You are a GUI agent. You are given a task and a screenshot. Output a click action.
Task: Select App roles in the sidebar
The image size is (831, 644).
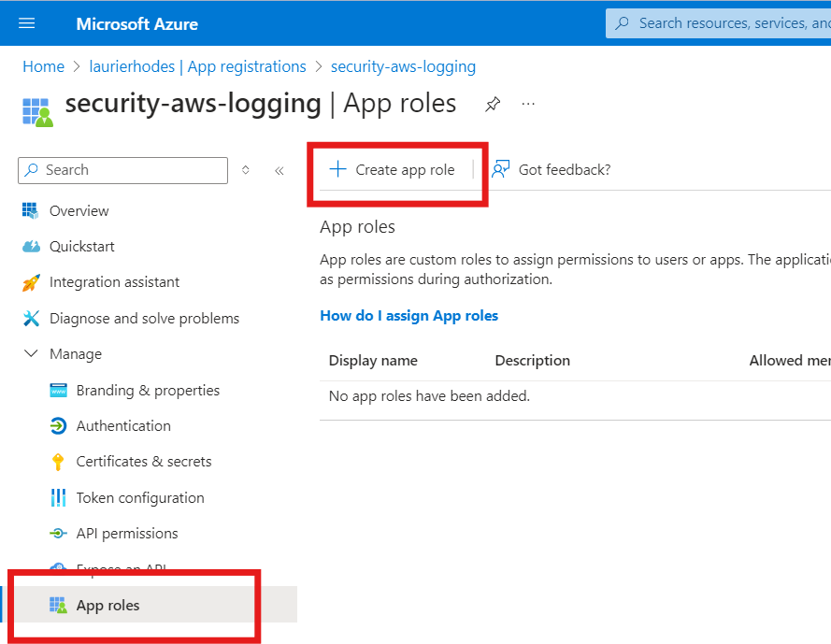pyautogui.click(x=150, y=605)
